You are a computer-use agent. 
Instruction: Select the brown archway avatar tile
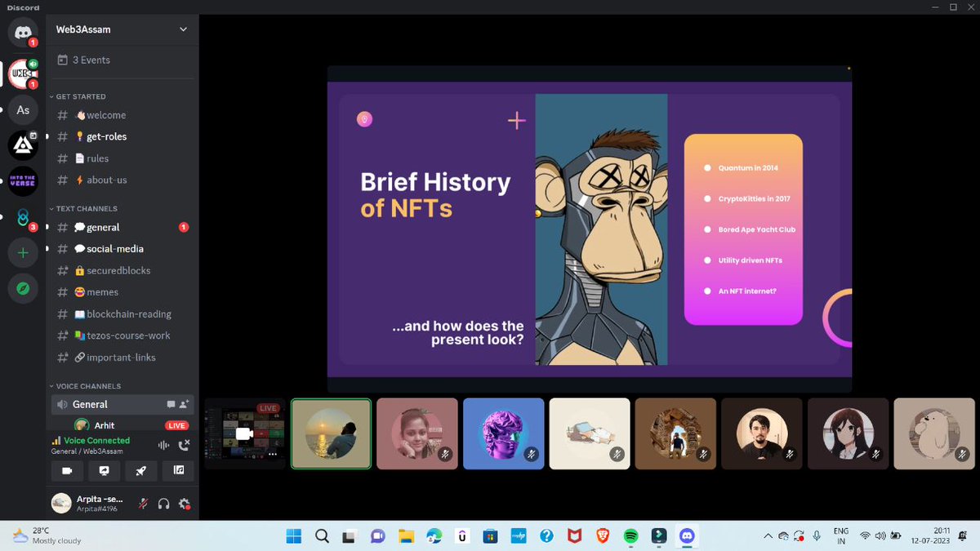pyautogui.click(x=676, y=433)
